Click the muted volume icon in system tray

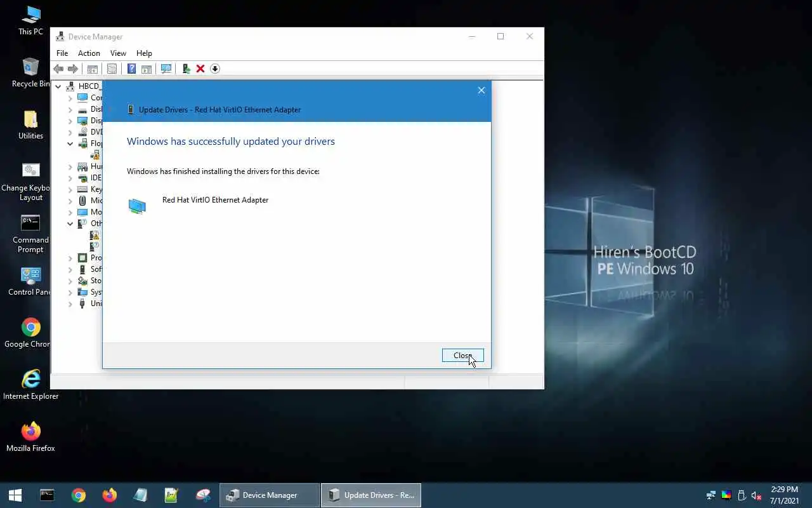pos(756,495)
